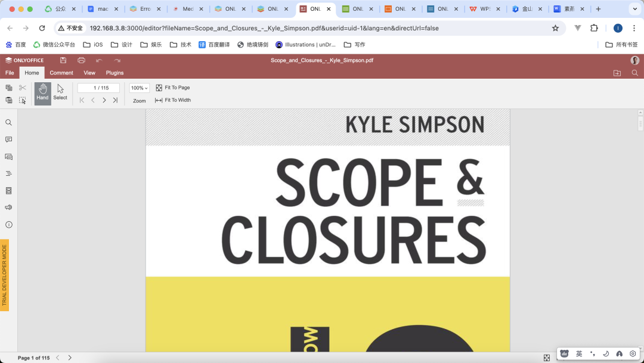Redo action in ONLYOFFICE header
This screenshot has height=363, width=644.
click(x=117, y=60)
